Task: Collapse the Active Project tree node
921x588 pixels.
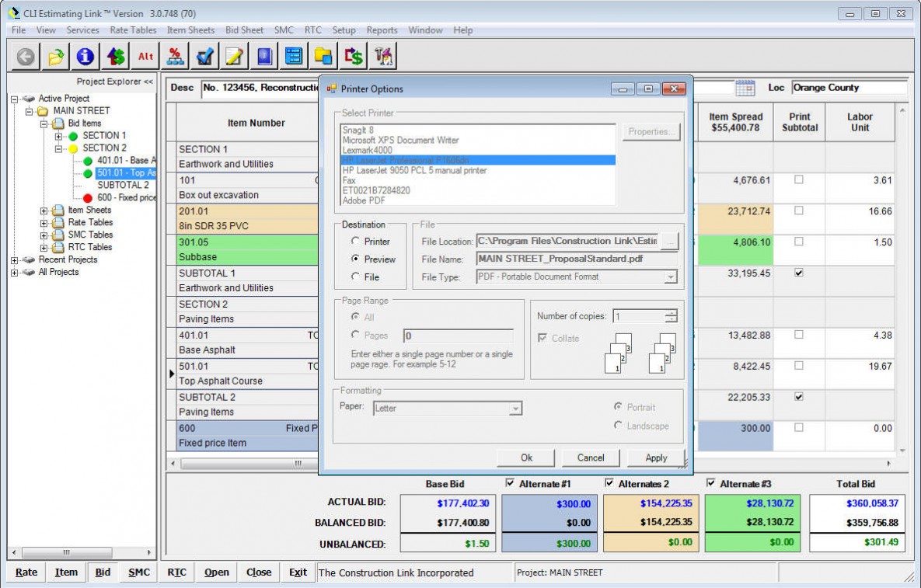Action: [14, 99]
